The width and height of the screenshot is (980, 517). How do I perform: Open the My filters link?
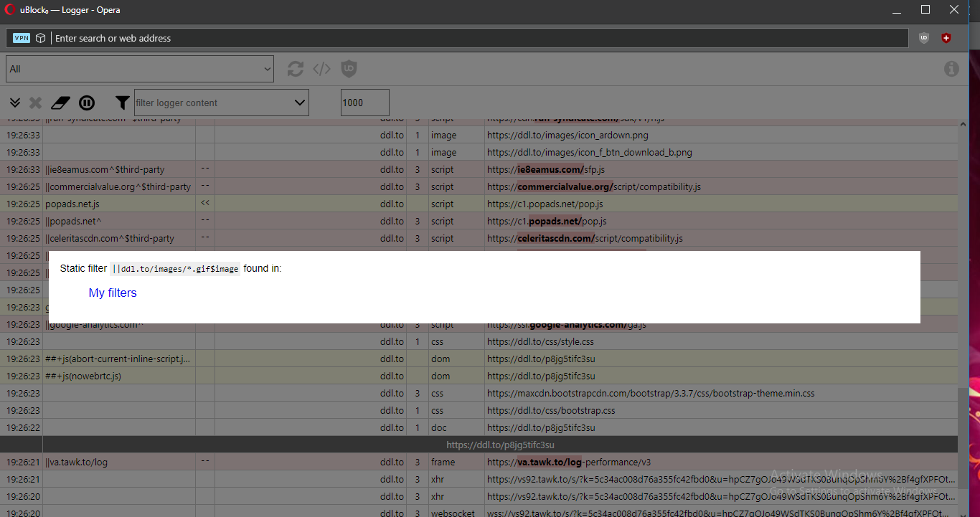[x=113, y=293]
